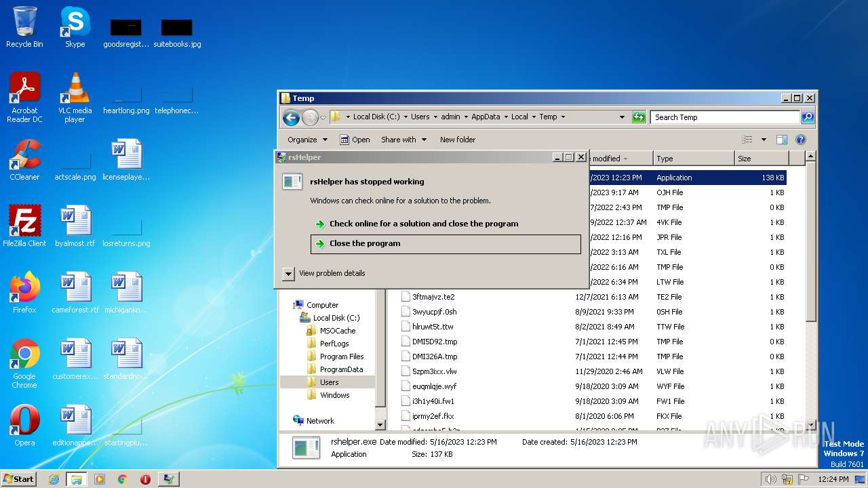
Task: Select licenseplaye document on desktop
Action: pyautogui.click(x=125, y=160)
